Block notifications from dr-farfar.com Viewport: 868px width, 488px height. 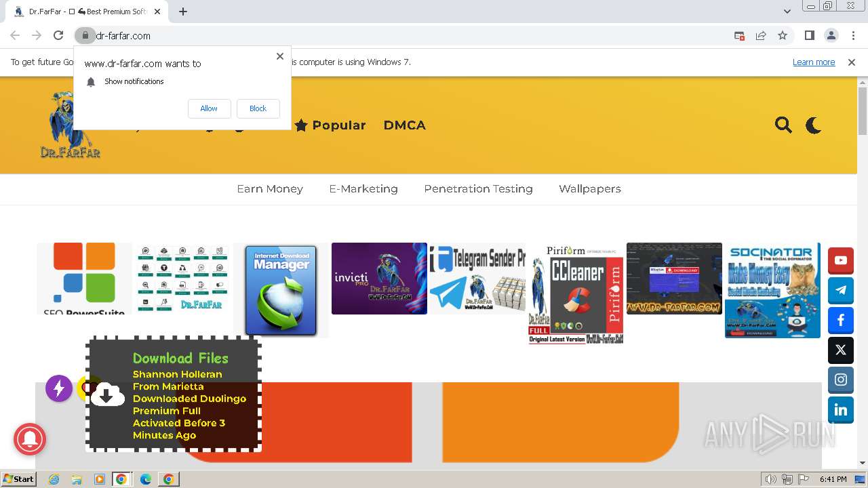coord(258,108)
